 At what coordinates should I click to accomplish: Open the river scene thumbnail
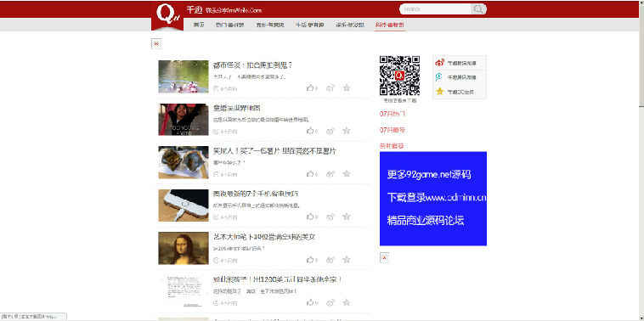coord(184,76)
